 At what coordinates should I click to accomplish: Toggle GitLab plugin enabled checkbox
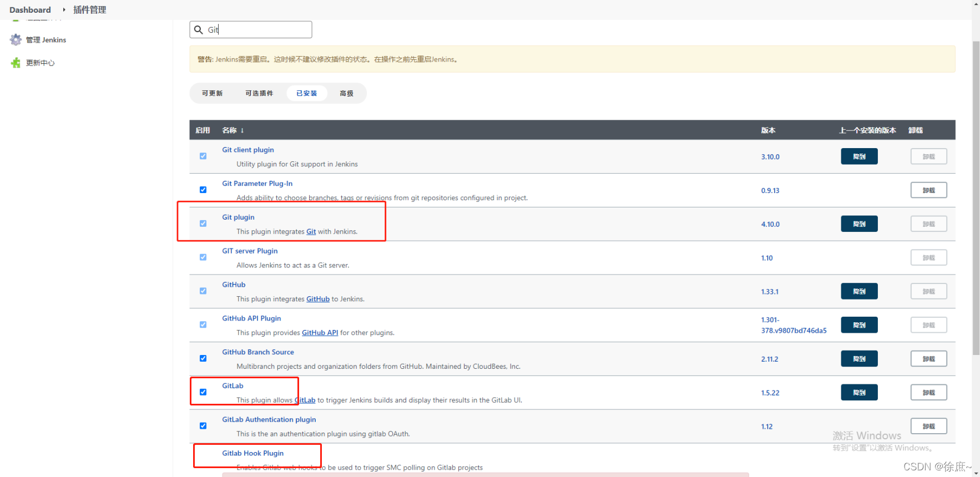[x=203, y=392]
